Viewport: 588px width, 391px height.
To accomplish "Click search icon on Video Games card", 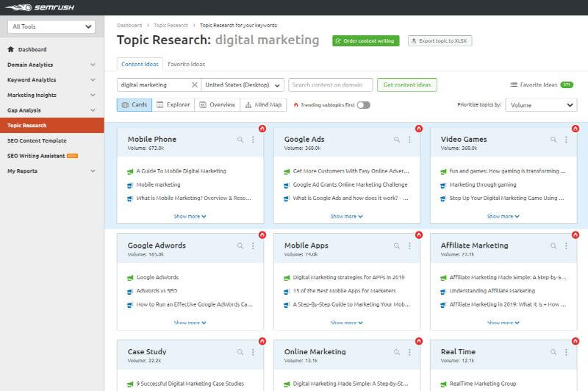I will tap(553, 140).
